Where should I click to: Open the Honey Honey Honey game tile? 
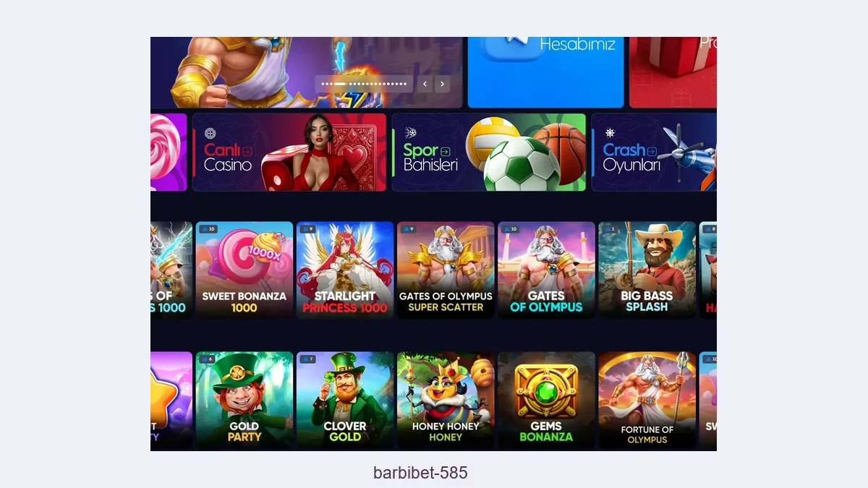446,400
